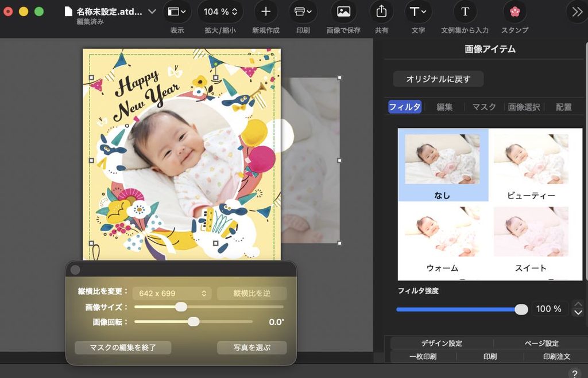Open the document title dropdown chevron

[x=152, y=11]
